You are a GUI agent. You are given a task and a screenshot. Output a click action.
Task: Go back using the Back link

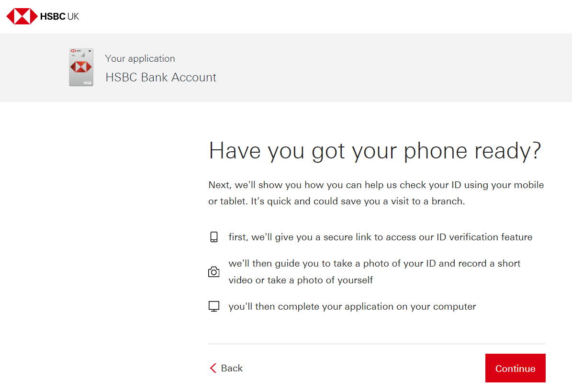click(226, 368)
